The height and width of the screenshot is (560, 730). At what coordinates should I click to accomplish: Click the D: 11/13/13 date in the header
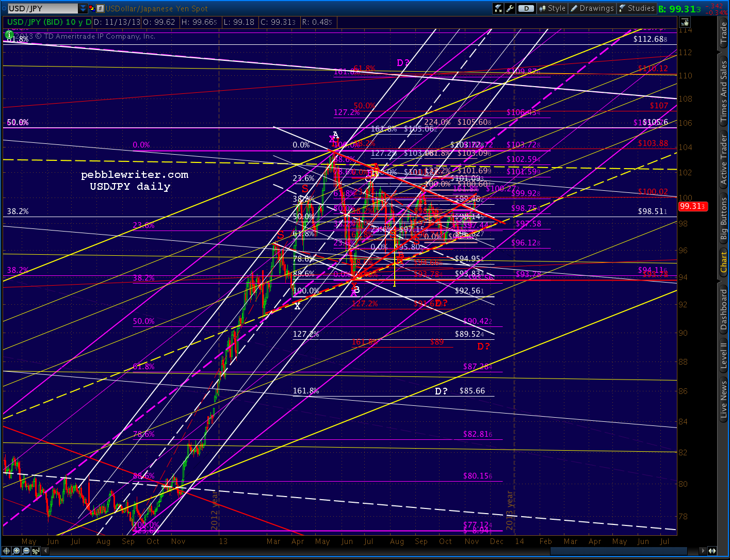[118, 22]
